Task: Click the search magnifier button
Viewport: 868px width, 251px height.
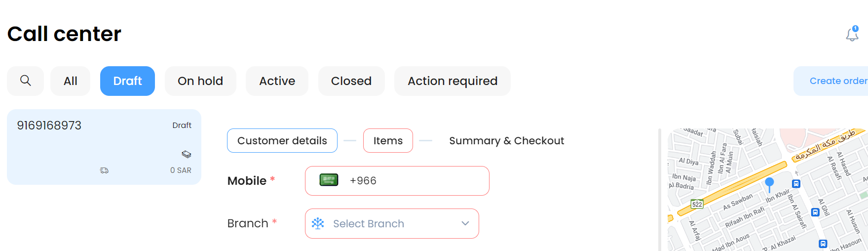Action: pyautogui.click(x=26, y=81)
